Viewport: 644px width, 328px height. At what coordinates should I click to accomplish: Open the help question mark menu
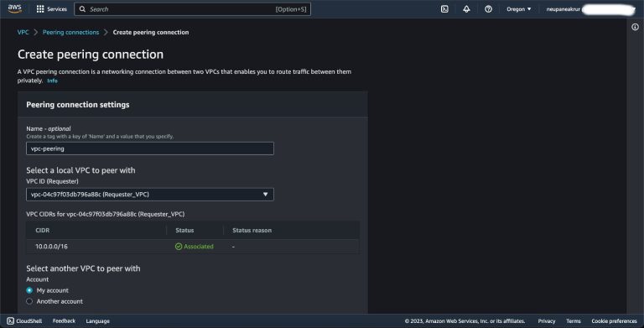click(x=488, y=9)
